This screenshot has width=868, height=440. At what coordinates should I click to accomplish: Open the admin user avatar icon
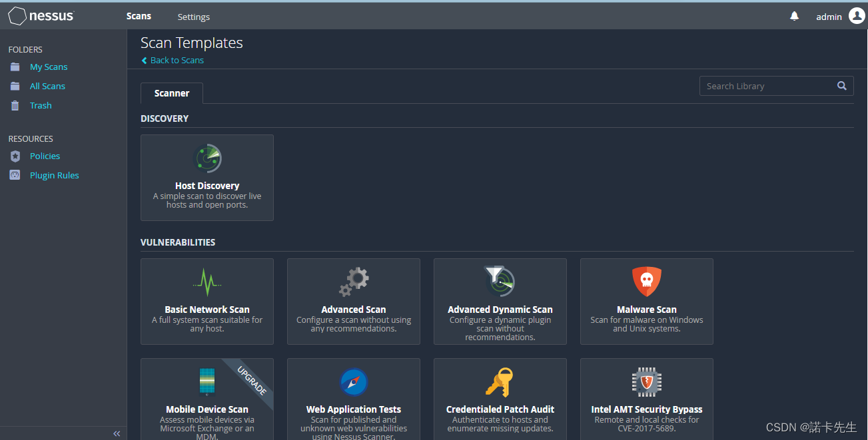[857, 16]
